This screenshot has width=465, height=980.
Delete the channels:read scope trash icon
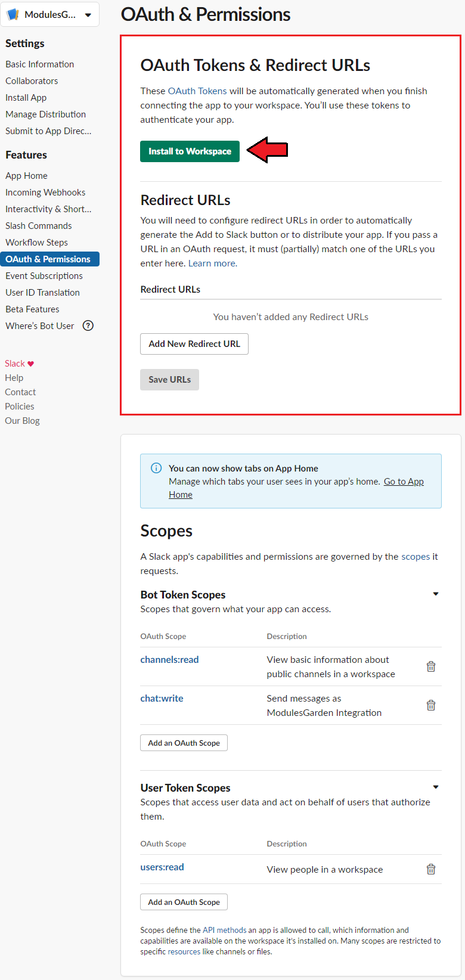[431, 666]
